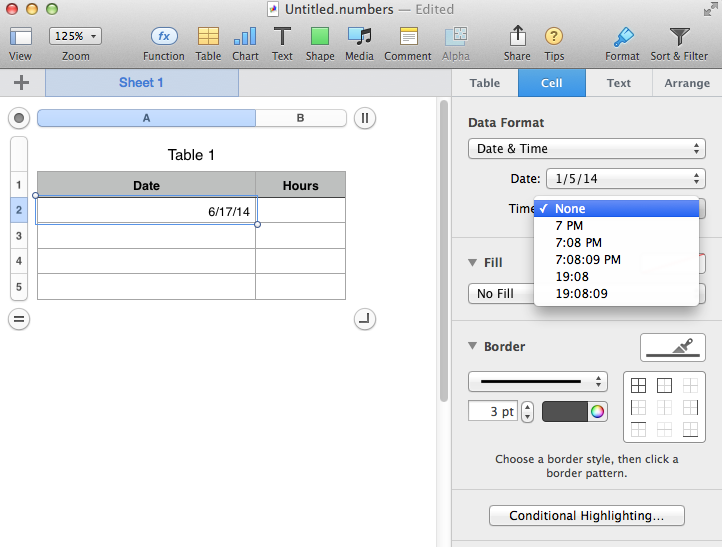Open the No Fill dropdown

[501, 294]
